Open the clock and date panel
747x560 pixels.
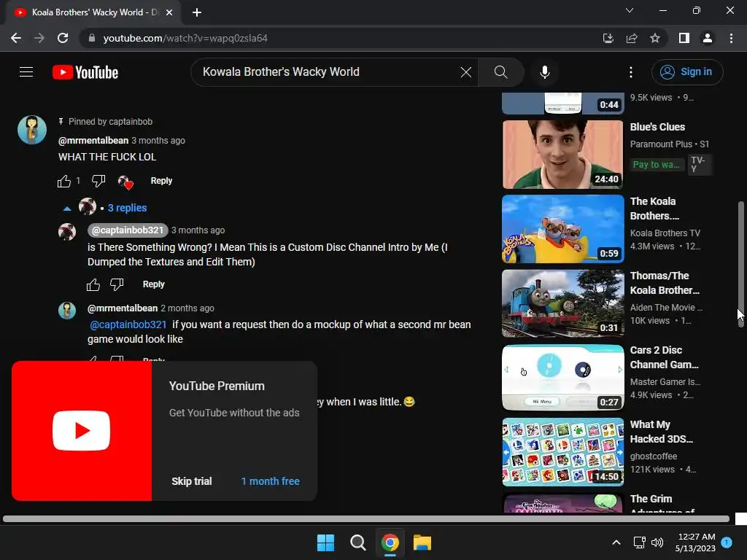[695, 542]
